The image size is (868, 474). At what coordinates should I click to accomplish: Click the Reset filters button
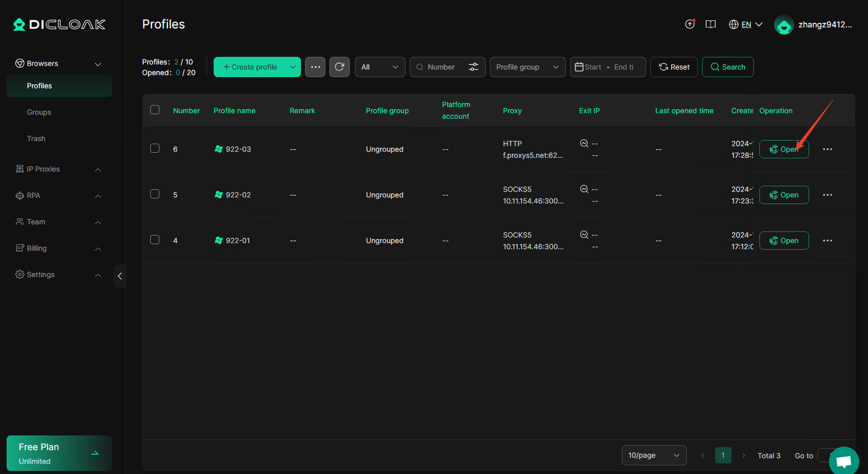(x=674, y=67)
